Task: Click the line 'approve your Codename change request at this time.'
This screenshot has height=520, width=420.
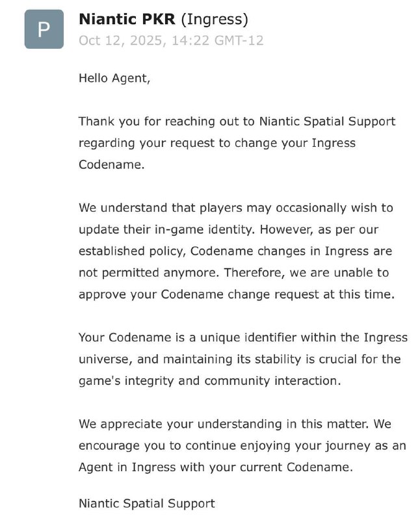Action: point(237,294)
